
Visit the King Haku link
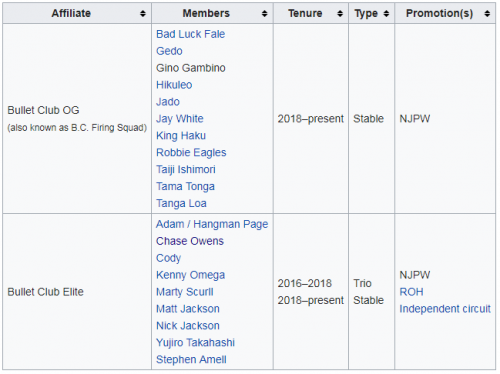point(181,136)
